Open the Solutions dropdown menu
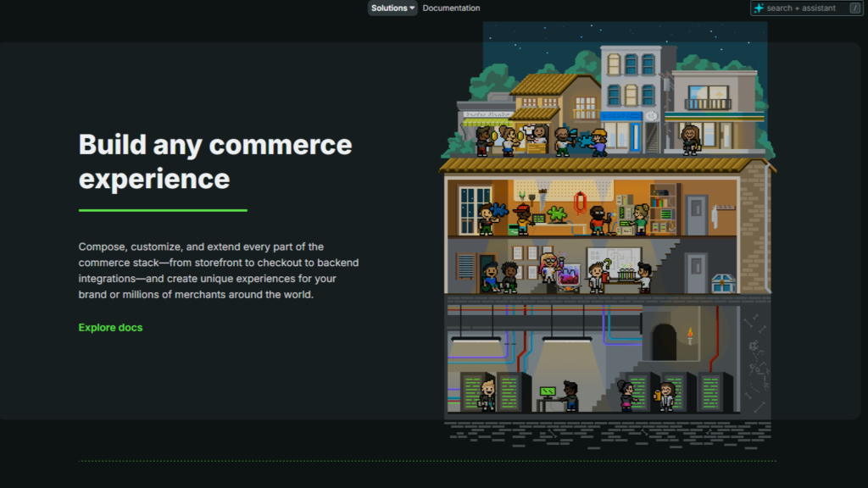This screenshot has width=868, height=488. [x=392, y=8]
